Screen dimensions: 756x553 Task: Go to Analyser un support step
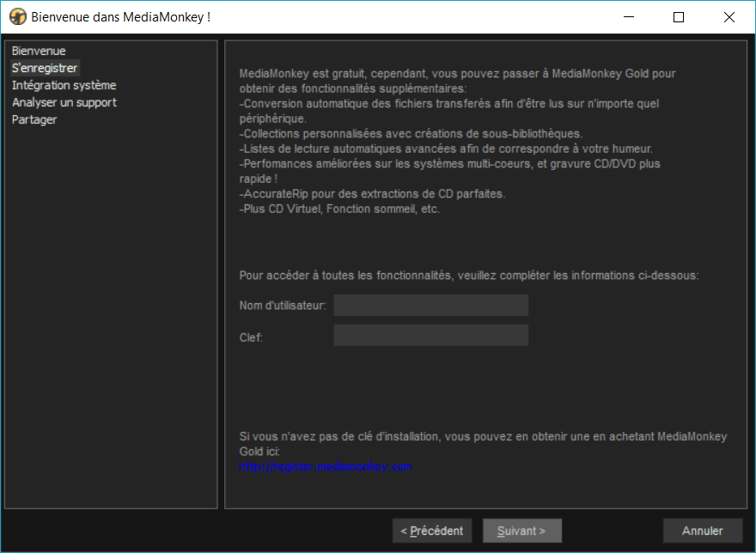tap(64, 102)
